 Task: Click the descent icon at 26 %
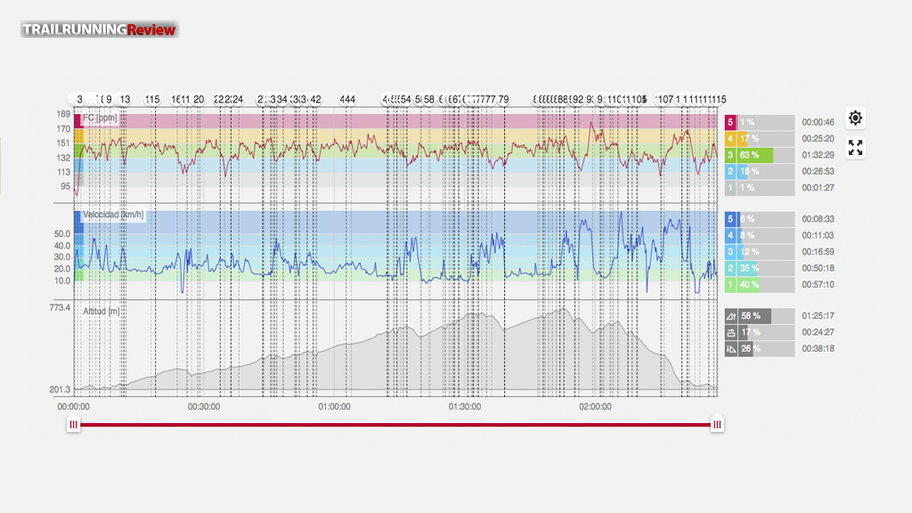731,349
